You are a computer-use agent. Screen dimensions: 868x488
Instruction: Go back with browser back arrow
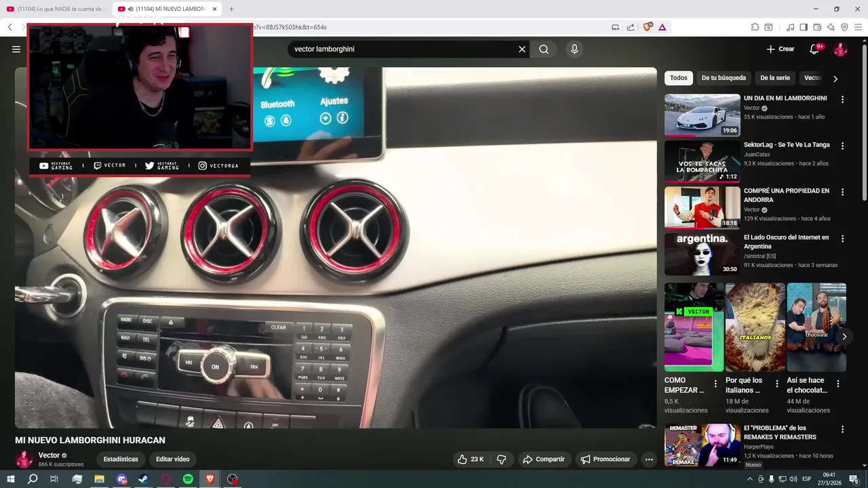click(10, 27)
